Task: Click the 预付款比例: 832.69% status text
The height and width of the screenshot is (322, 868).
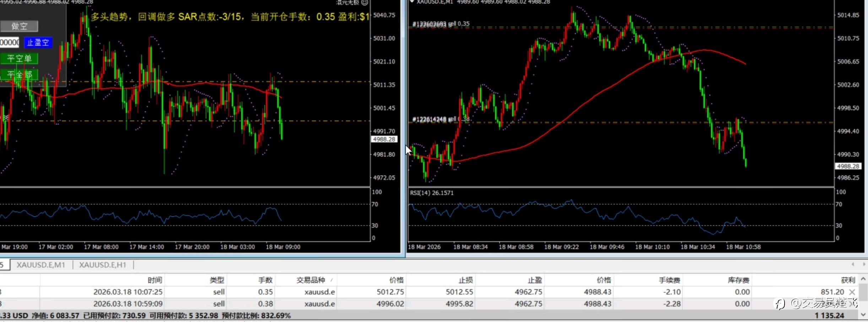Action: pyautogui.click(x=256, y=315)
